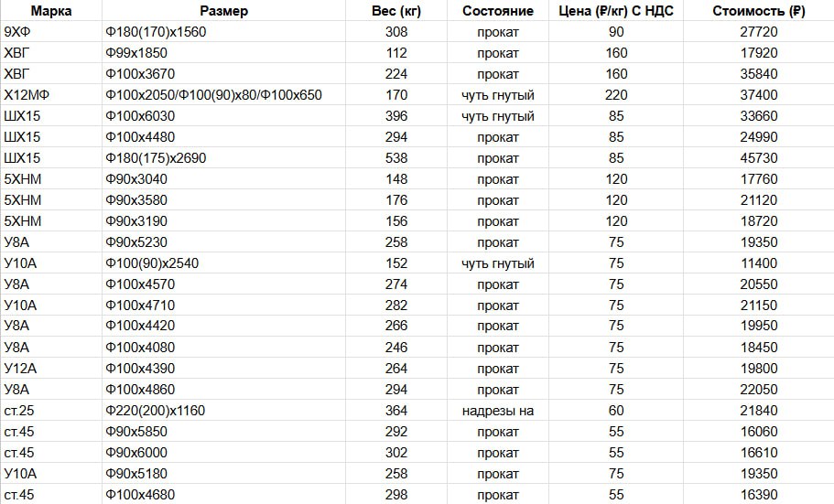Click the size cell Ф90х6000
Screen dimensions: 834x504
(224, 453)
